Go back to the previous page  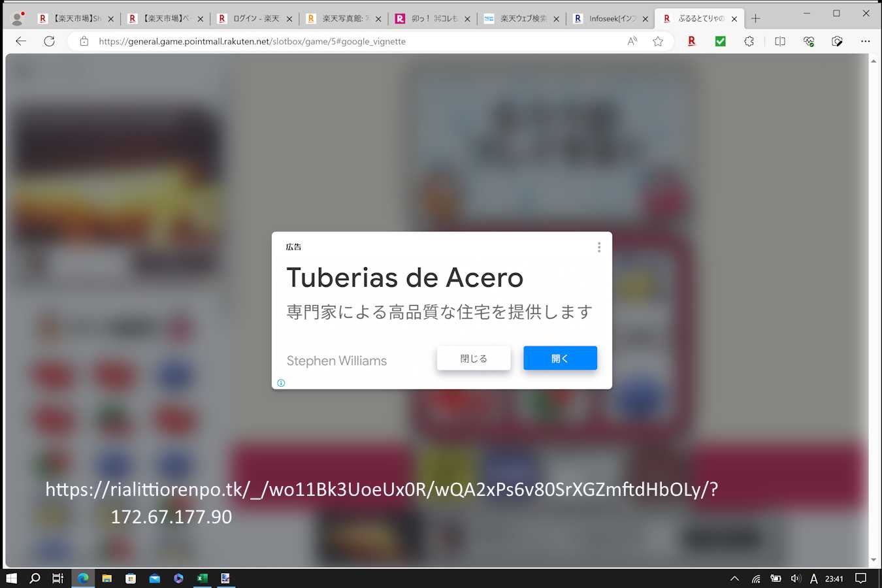(21, 41)
